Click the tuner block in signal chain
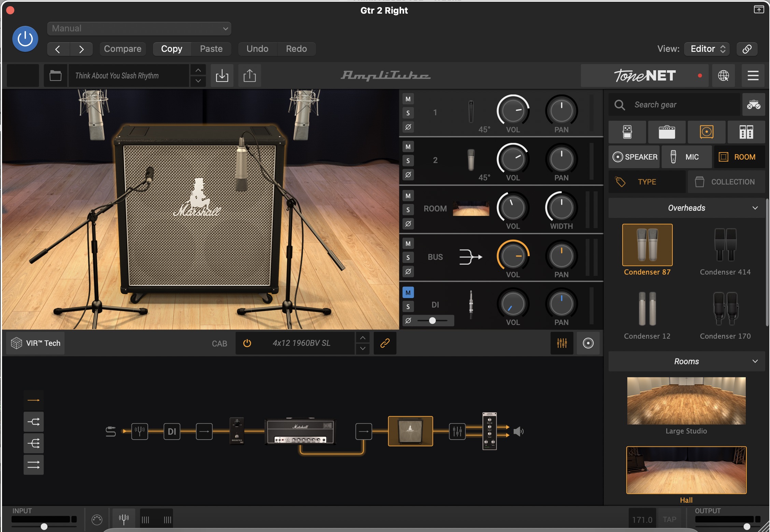 140,431
